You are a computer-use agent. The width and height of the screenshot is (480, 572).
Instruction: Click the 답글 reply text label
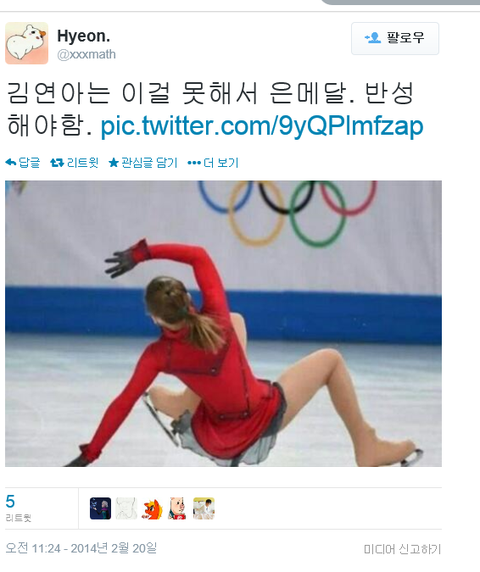29,163
